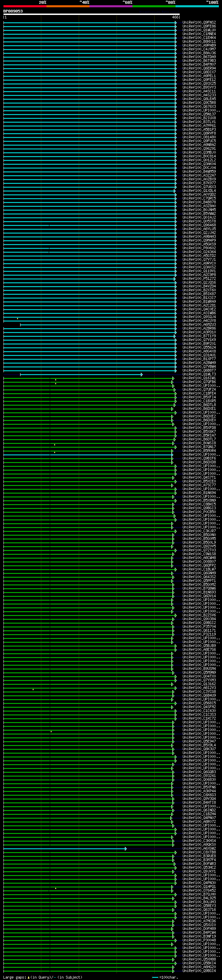Select the UniRef100_P80602 label

199,248
